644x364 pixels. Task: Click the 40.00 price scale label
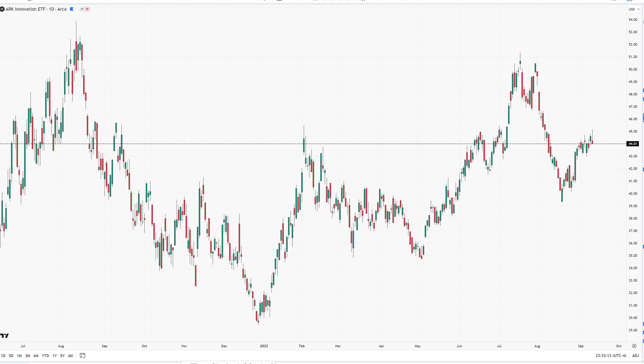633,193
